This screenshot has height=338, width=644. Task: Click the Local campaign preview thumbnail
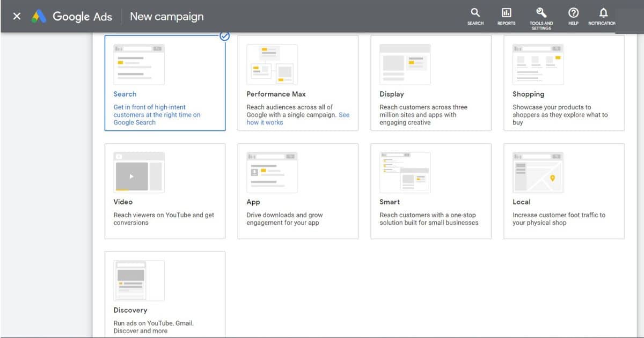click(x=538, y=172)
